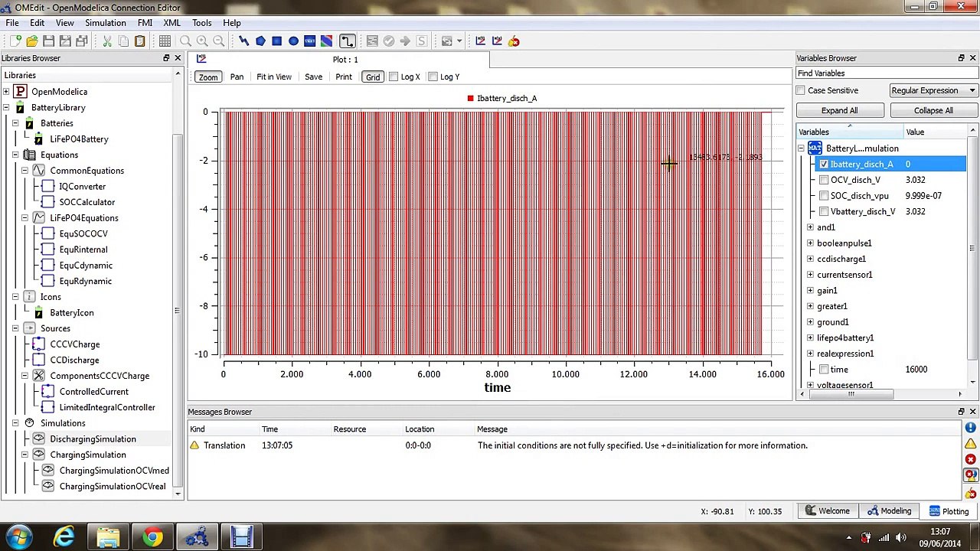Expand the lifepo4battery1 variable node
Viewport: 980px width, 551px height.
(x=810, y=337)
